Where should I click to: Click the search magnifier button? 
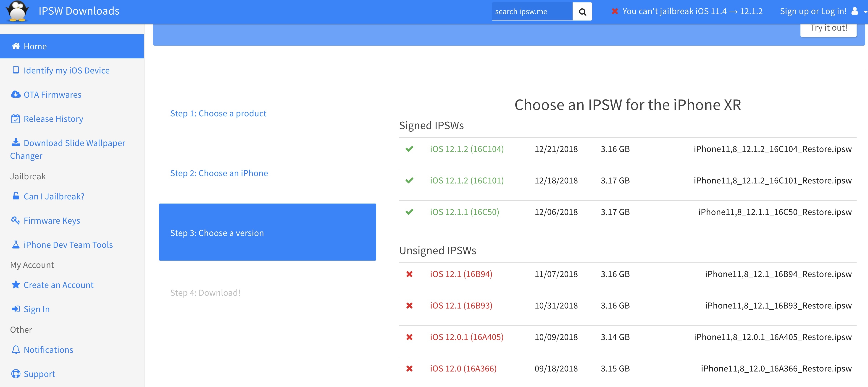point(582,11)
